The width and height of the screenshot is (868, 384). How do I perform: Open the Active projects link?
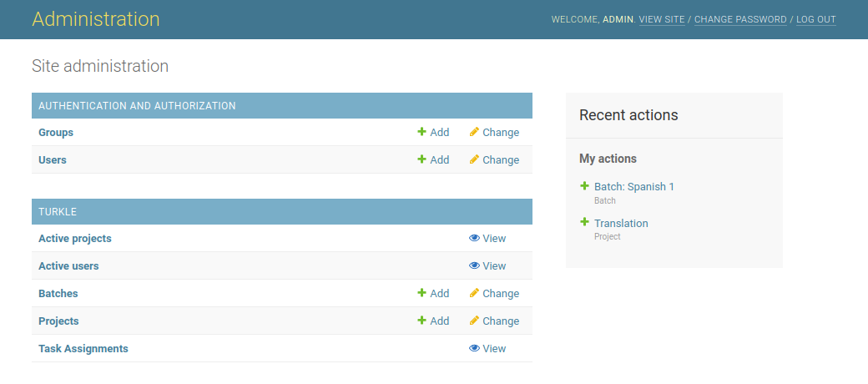click(75, 239)
